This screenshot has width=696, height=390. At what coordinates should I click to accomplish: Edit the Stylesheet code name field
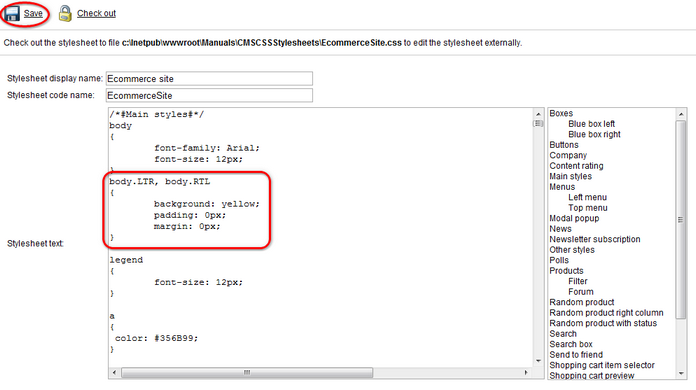209,95
